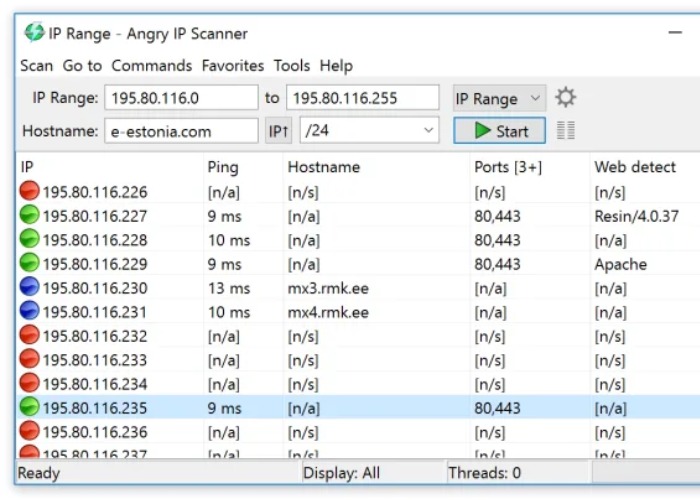
Task: Select row 195.80.116.226
Action: tap(357, 192)
